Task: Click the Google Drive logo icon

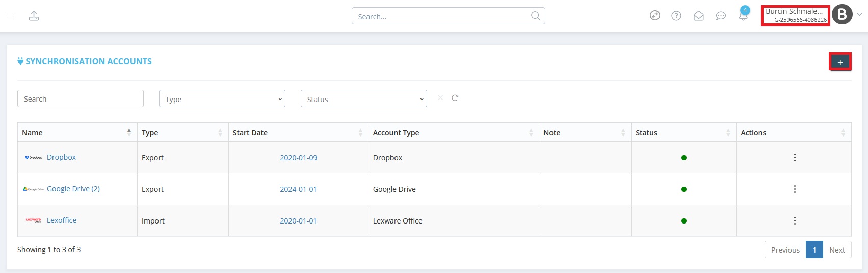Action: (34, 189)
